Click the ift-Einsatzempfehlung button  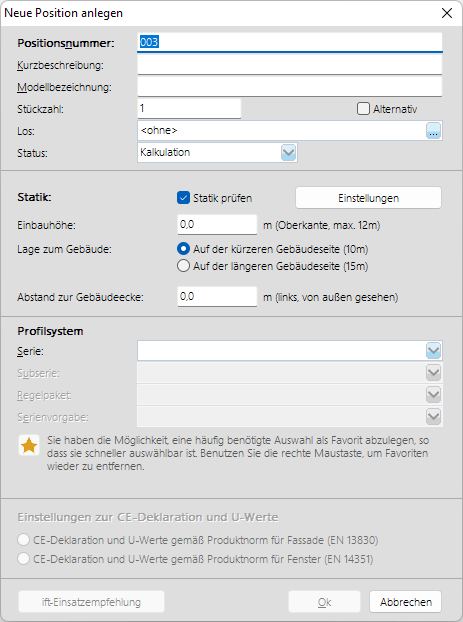tap(91, 602)
